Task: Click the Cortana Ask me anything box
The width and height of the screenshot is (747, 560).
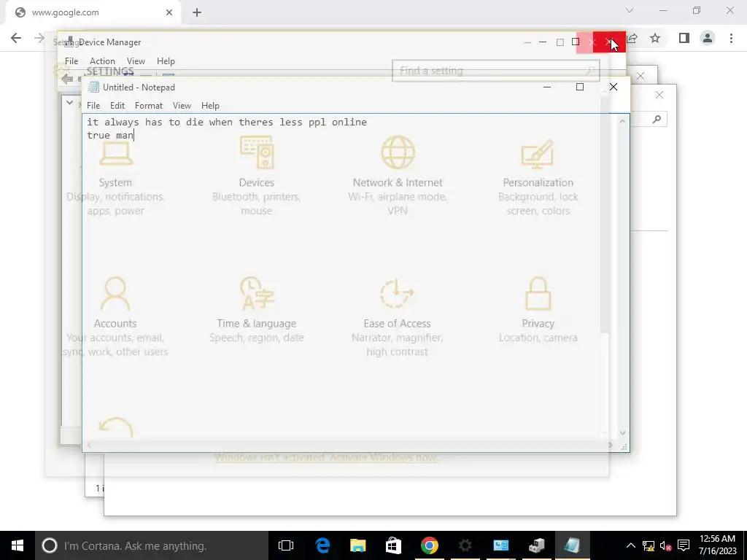Action: click(x=152, y=545)
